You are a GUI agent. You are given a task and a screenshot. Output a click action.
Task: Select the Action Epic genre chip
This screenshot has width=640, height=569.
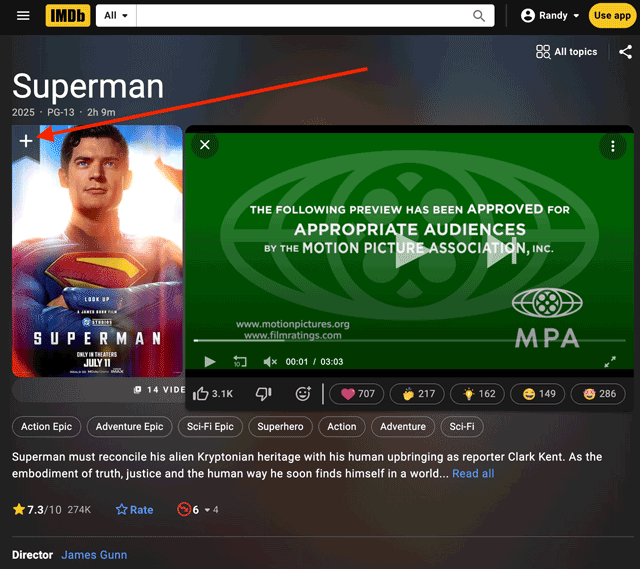[47, 427]
